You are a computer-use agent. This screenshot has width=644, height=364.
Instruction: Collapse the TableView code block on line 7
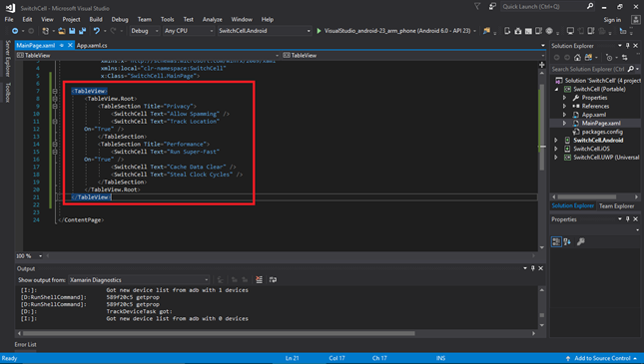[55, 91]
